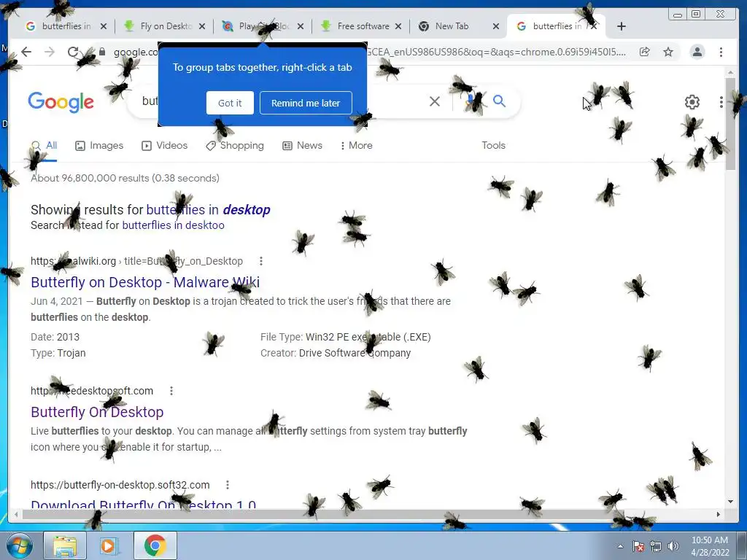The height and width of the screenshot is (560, 747).
Task: Open Google quick settings gear
Action: 692,102
